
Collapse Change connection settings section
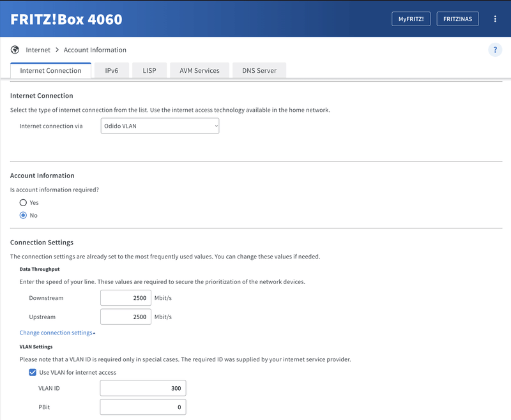(57, 332)
